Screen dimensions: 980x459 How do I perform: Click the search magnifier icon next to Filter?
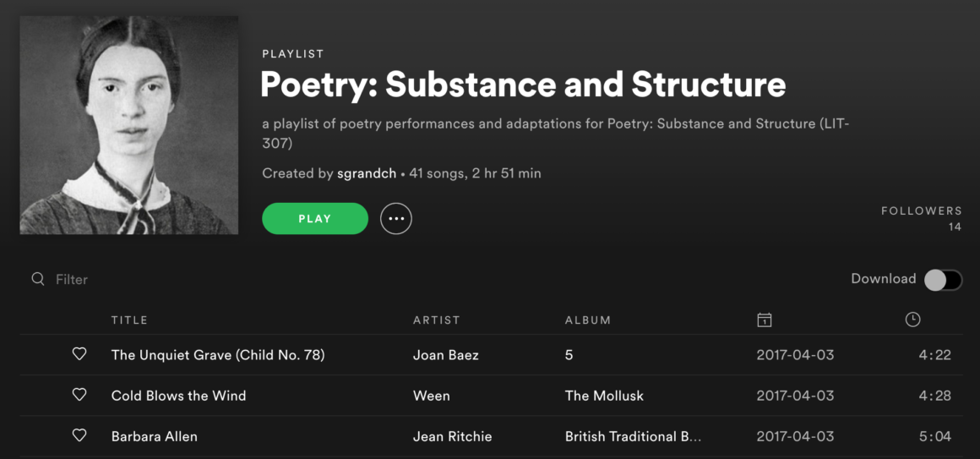pyautogui.click(x=38, y=279)
